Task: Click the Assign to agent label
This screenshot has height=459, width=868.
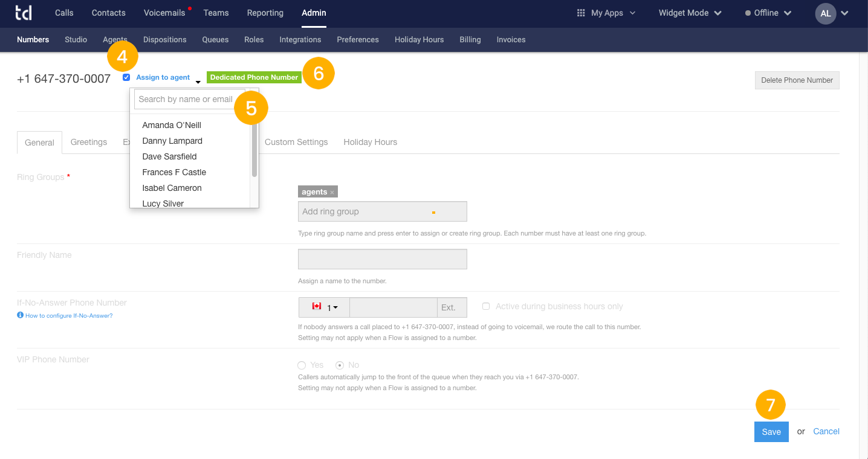Action: pyautogui.click(x=163, y=77)
